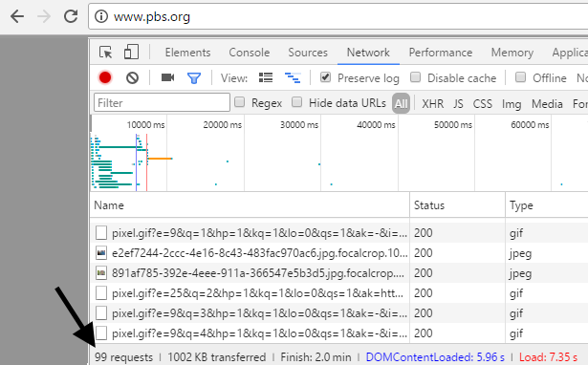
Task: Click the browser back arrow
Action: pos(17,16)
